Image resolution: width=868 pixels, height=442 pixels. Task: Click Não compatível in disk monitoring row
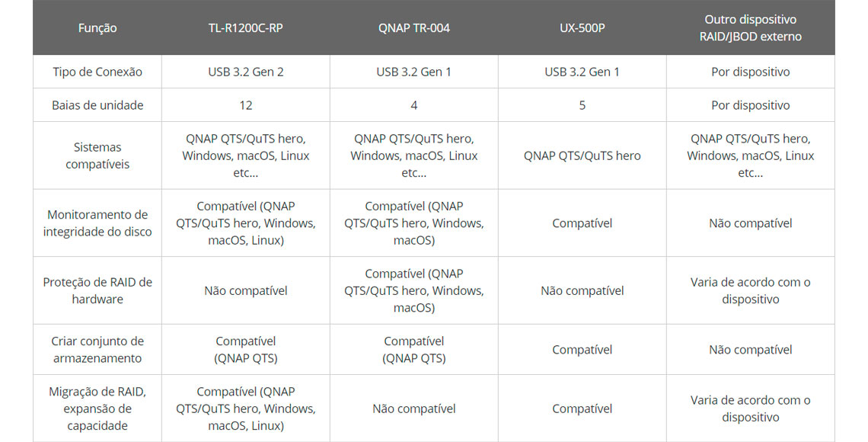(750, 223)
